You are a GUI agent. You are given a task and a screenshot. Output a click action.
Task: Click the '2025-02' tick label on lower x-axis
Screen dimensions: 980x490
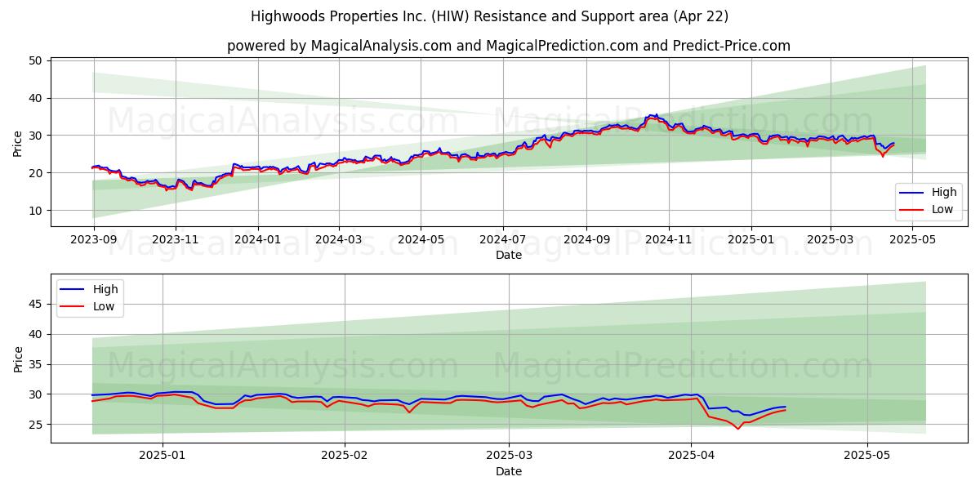point(344,456)
